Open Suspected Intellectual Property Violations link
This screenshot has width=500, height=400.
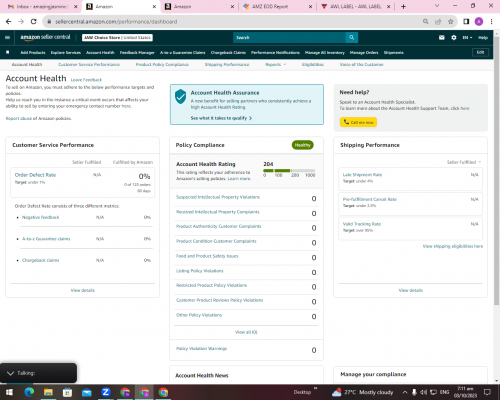tap(218, 197)
